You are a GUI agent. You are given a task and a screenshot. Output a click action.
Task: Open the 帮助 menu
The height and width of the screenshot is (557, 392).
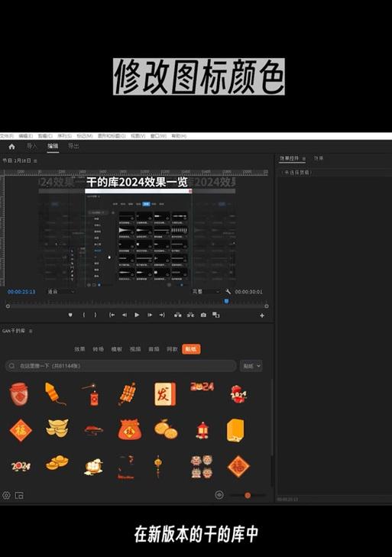pos(179,136)
